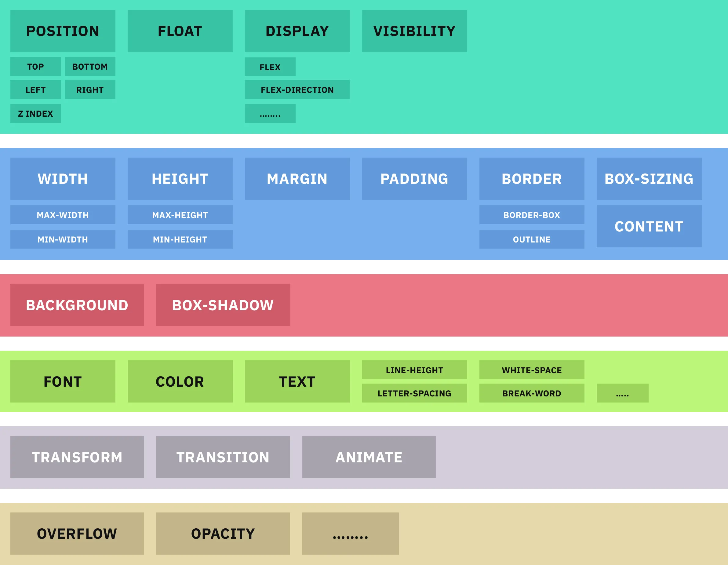Select the MIN-HEIGHT tile

pyautogui.click(x=180, y=239)
